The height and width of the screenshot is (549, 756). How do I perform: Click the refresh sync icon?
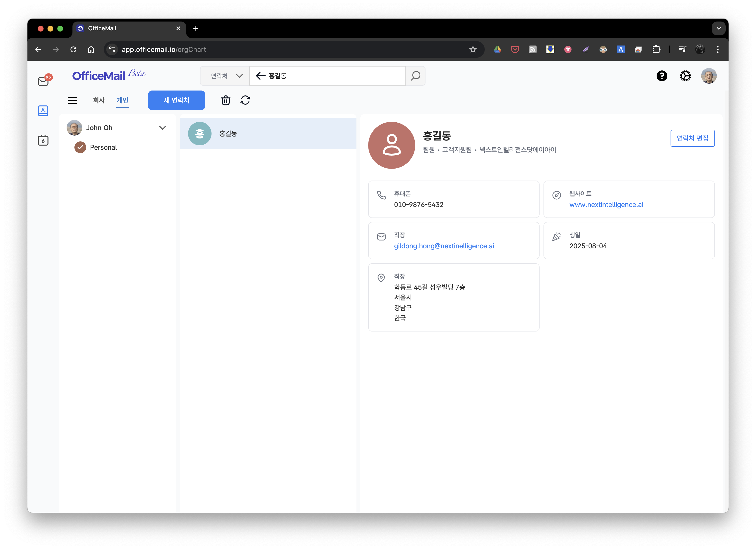coord(245,100)
